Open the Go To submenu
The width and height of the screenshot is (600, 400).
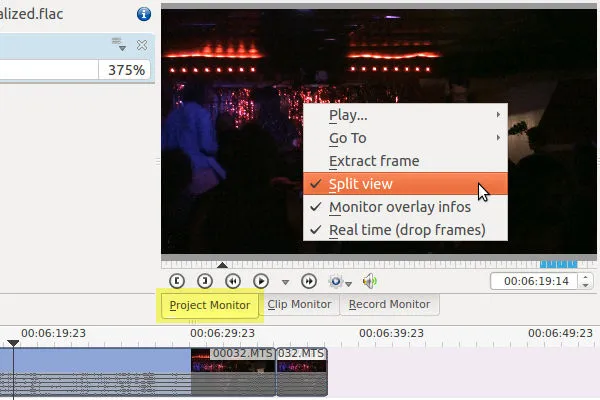pos(405,138)
